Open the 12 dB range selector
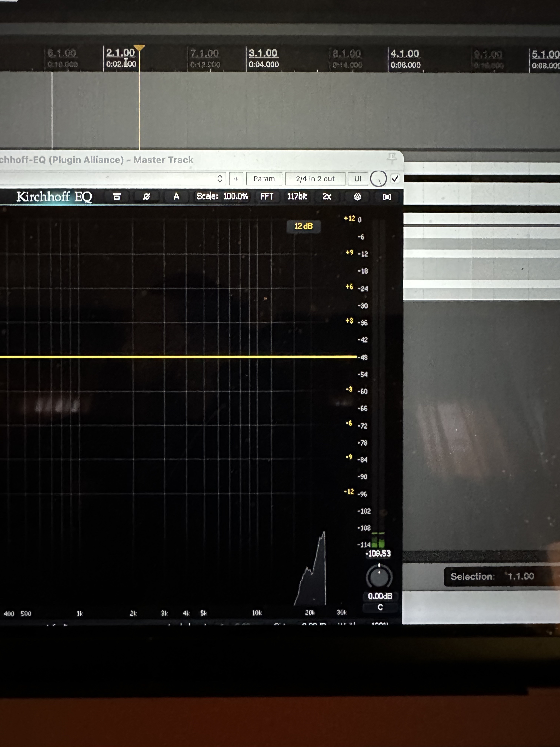Screen dimensions: 560x747 (304, 226)
